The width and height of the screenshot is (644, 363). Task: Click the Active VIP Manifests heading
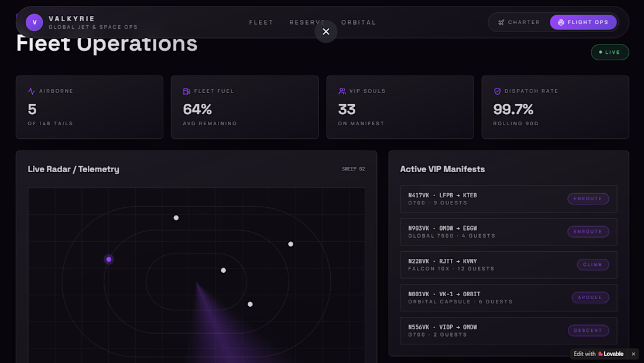pos(443,169)
